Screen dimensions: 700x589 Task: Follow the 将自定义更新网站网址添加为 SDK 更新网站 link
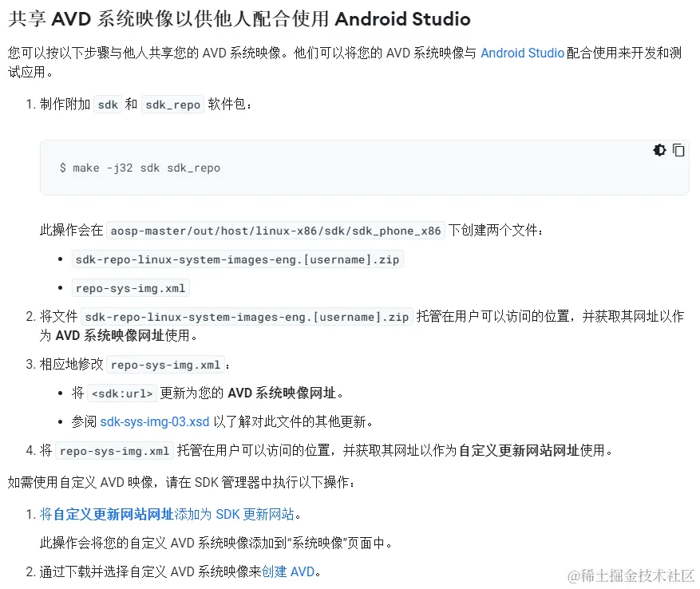coord(167,515)
